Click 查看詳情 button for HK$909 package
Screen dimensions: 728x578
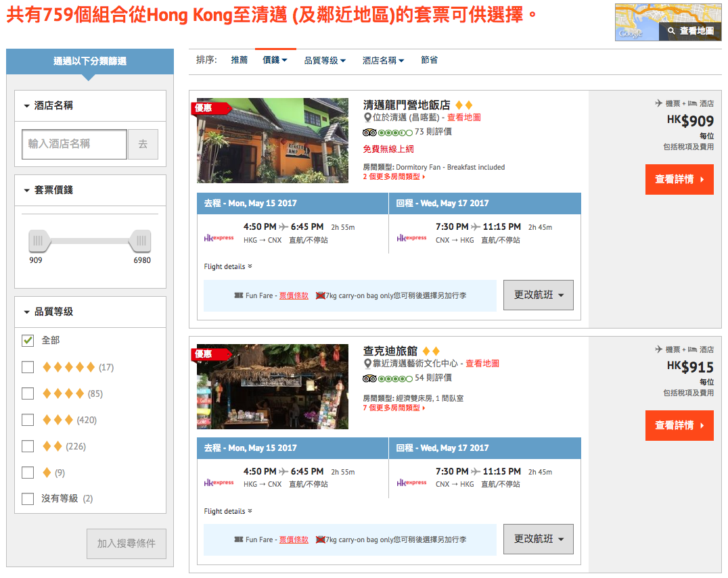coord(679,180)
